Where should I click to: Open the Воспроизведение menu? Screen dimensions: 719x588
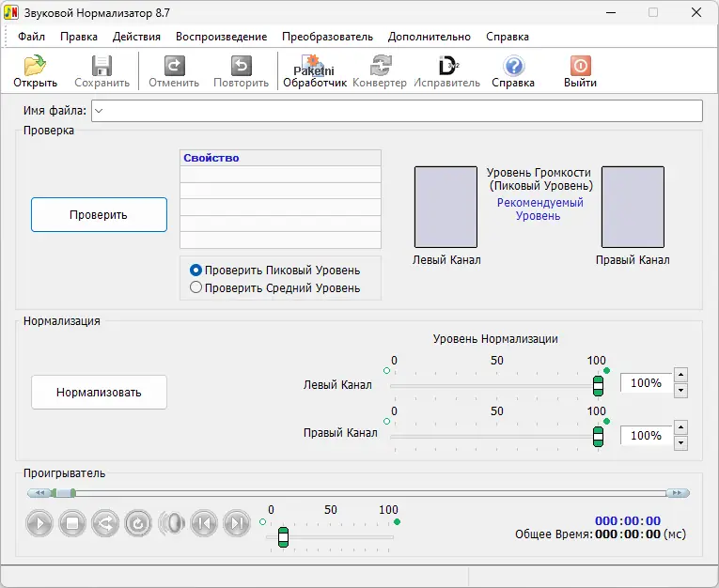tap(221, 37)
